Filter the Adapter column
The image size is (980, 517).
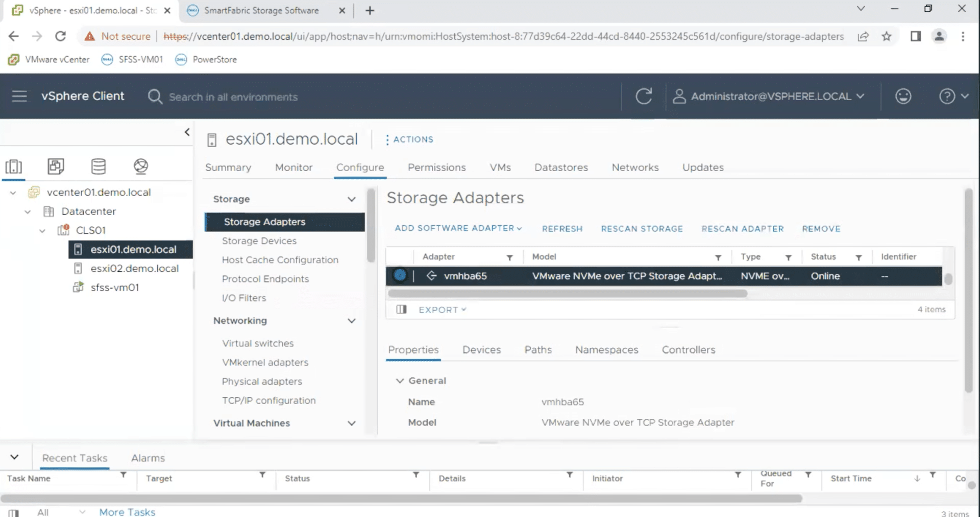[x=509, y=257]
